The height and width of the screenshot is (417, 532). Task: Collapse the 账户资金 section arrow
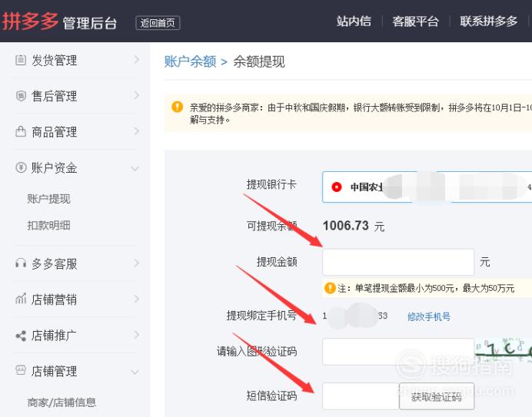coord(135,169)
